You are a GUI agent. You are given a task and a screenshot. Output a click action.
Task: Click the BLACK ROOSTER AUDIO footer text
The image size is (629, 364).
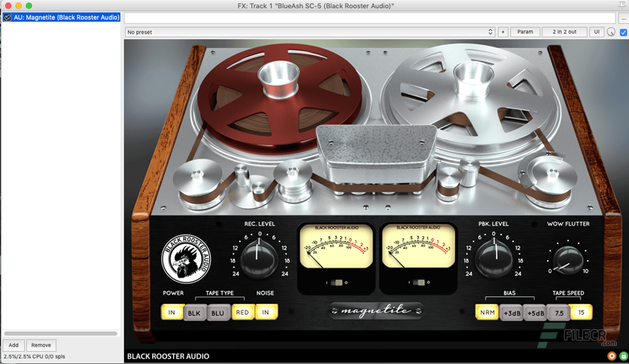(x=168, y=356)
